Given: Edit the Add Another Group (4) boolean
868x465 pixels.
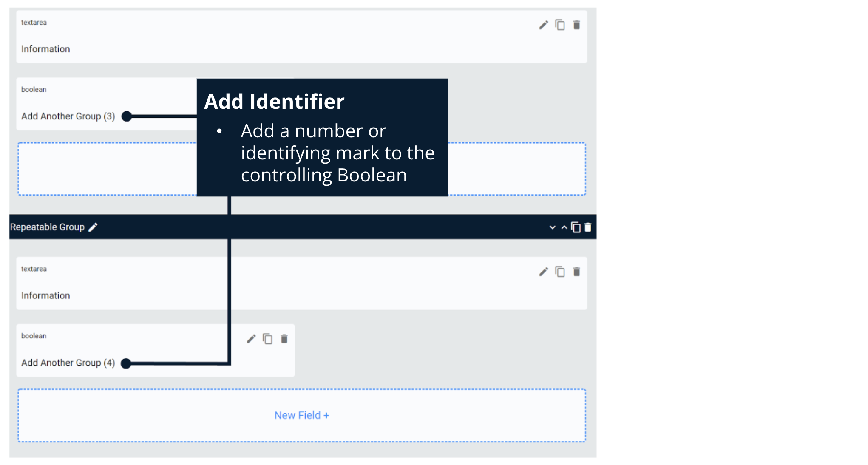Looking at the screenshot, I should click(x=251, y=339).
